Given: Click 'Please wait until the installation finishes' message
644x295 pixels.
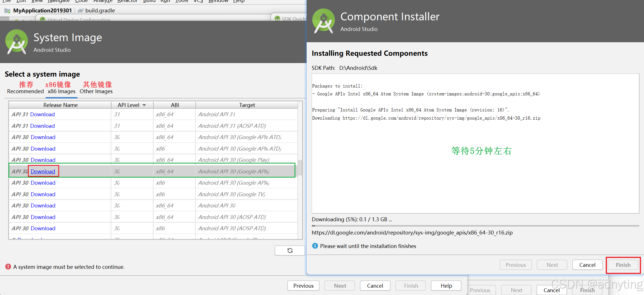Looking at the screenshot, I should 368,246.
